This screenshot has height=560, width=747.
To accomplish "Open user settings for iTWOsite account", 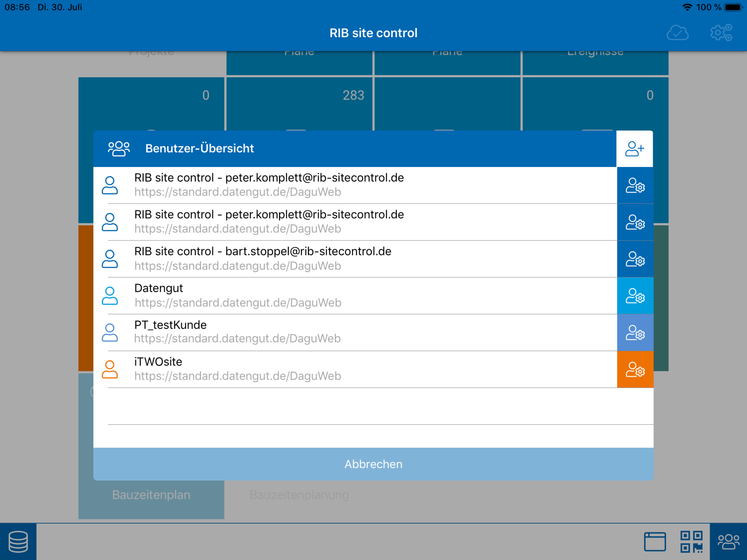I will [635, 369].
